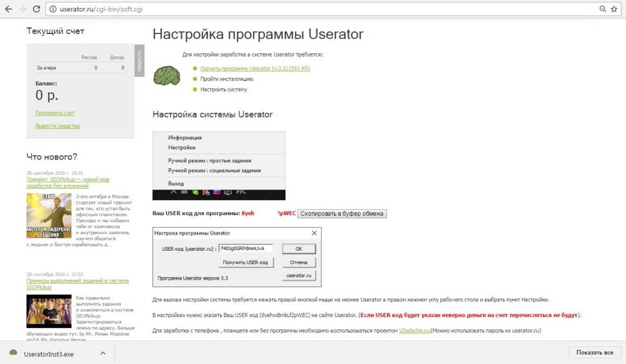Click the Мастером пикапа training thumbnail
Image resolution: width=626 pixels, height=364 pixels.
49,216
